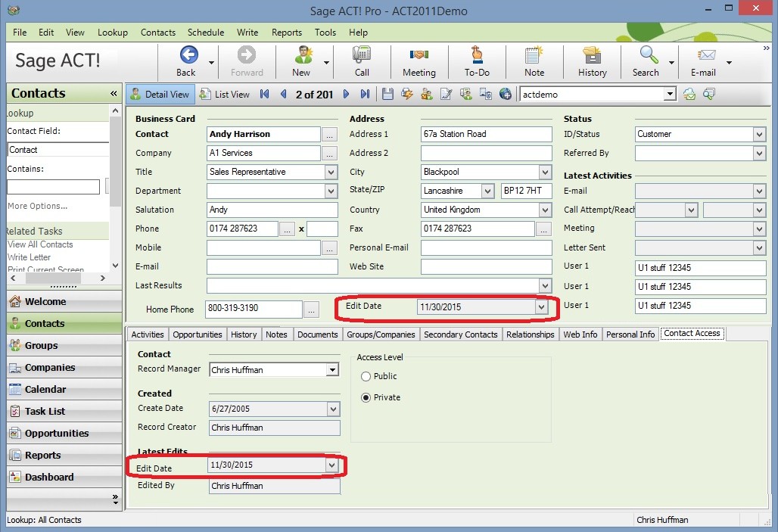
Task: Open the Search button dropdown arrow
Action: click(x=671, y=63)
